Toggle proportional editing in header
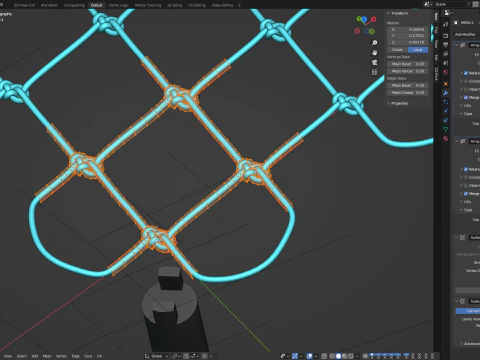This screenshot has height=360, width=480. point(204,356)
